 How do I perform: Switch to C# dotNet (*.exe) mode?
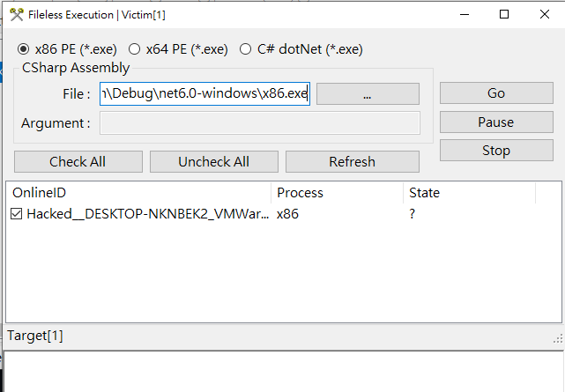tap(246, 49)
